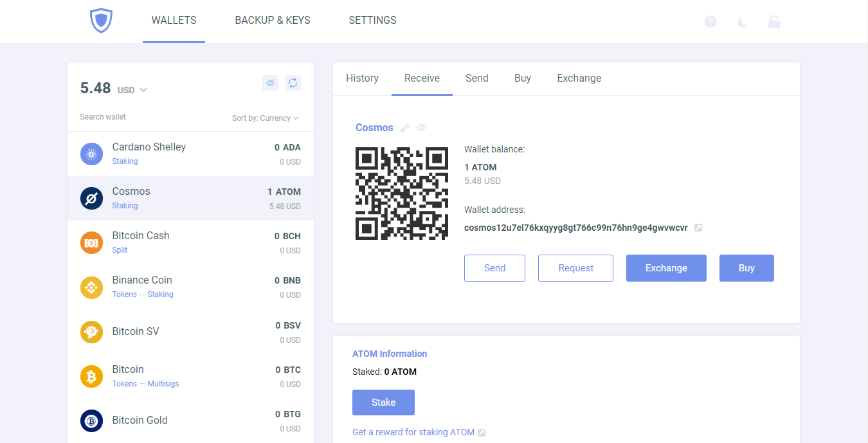Click the Cosmos QR code
The width and height of the screenshot is (868, 443).
click(x=402, y=194)
